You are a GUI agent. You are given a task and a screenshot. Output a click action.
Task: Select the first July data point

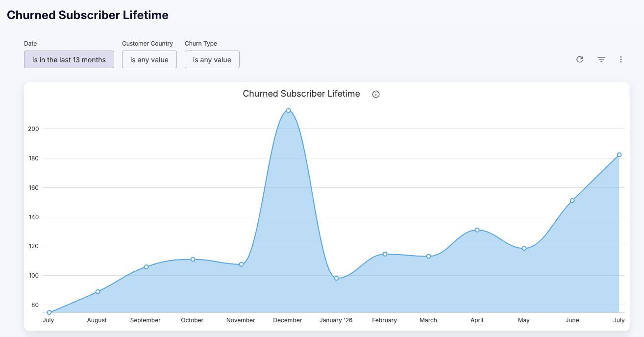tap(49, 312)
